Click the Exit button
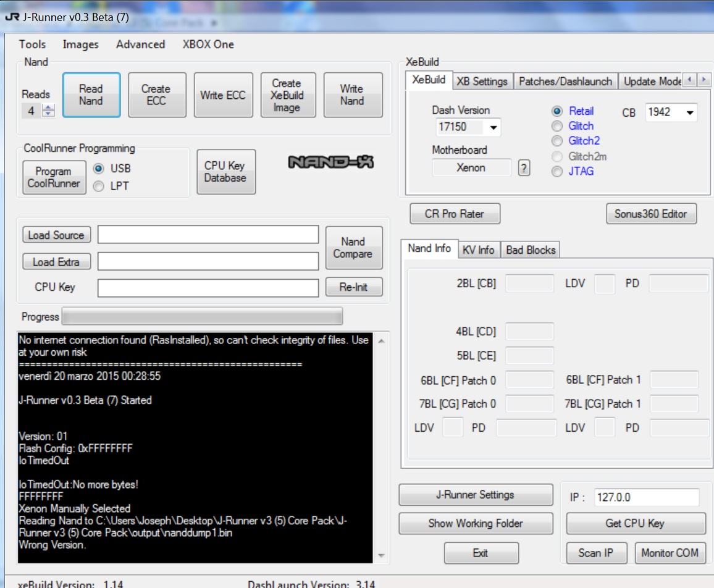Image resolution: width=714 pixels, height=588 pixels. (x=481, y=553)
